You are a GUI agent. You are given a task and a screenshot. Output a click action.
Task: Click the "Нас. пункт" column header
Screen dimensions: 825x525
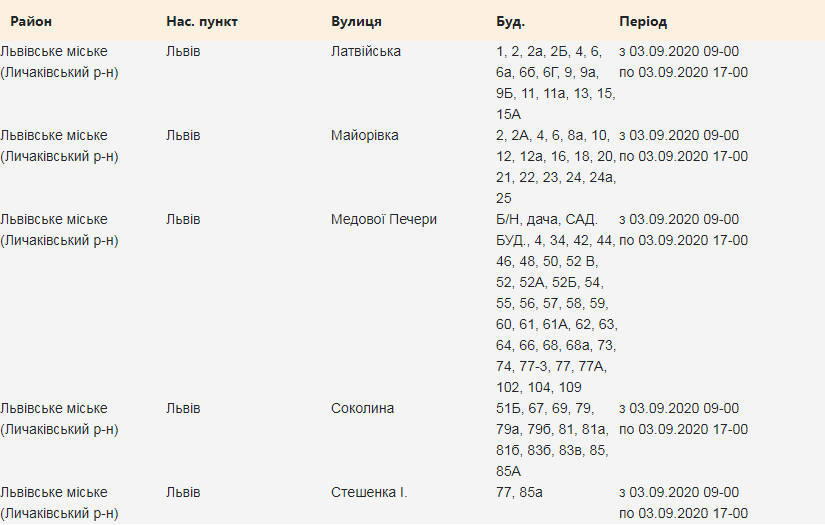[202, 21]
